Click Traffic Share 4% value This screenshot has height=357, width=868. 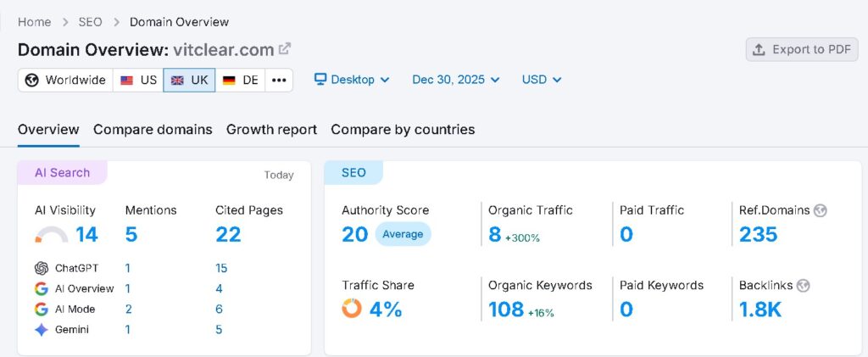click(x=386, y=310)
